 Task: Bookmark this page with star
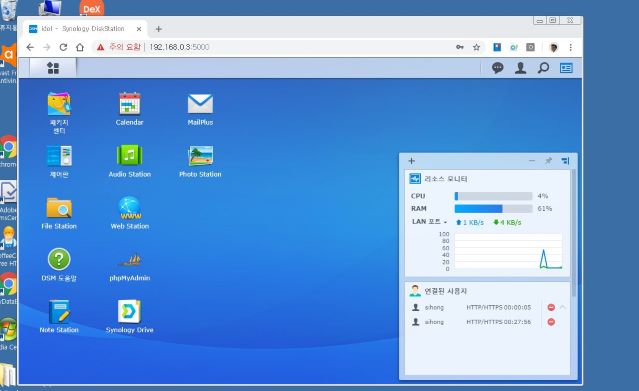476,47
